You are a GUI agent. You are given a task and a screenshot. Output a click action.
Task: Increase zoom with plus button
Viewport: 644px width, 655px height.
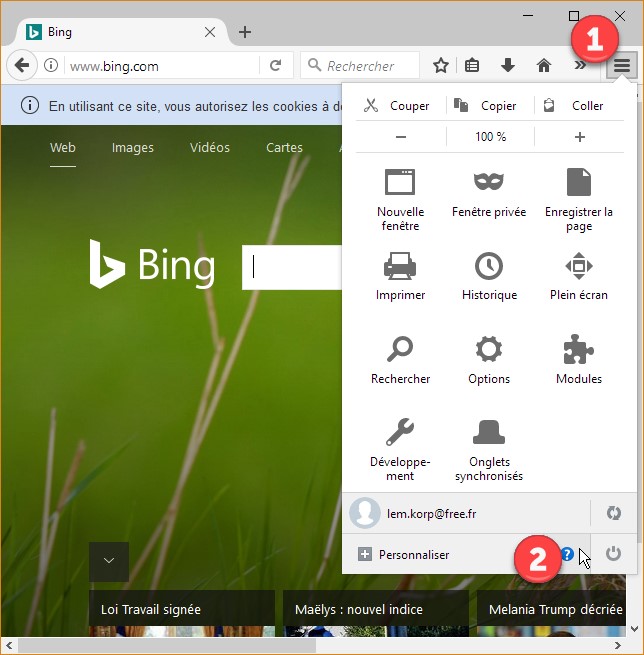580,137
